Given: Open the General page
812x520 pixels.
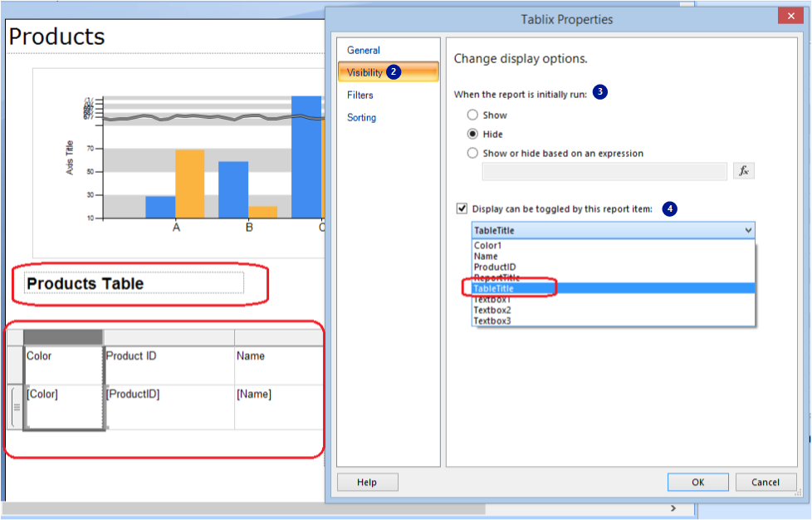Looking at the screenshot, I should click(364, 50).
